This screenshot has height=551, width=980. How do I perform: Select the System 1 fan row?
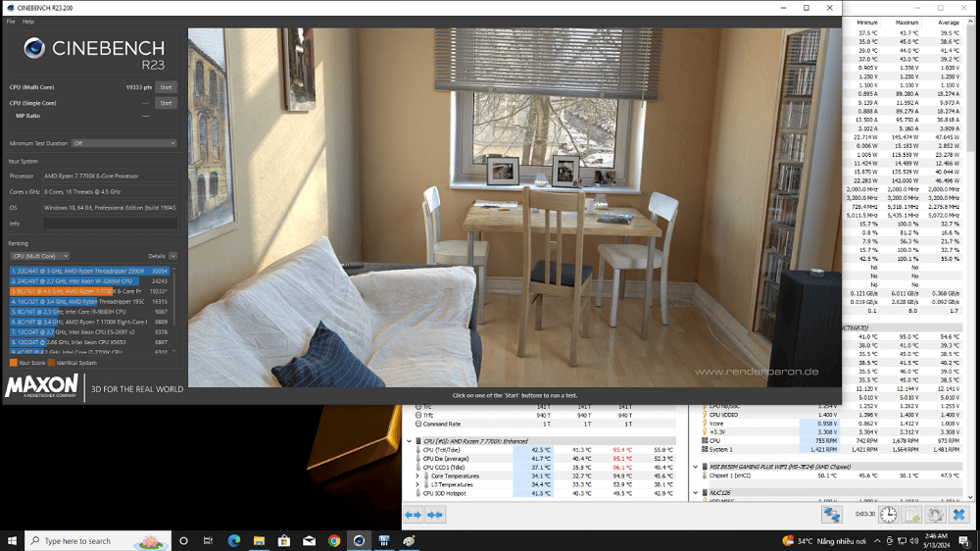point(831,450)
